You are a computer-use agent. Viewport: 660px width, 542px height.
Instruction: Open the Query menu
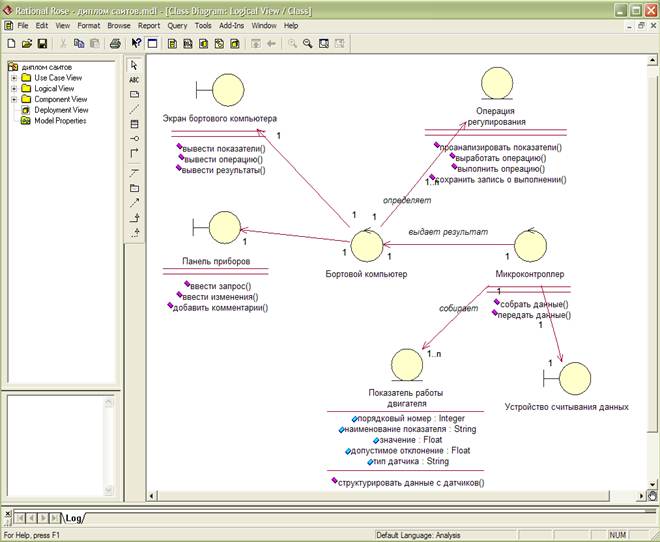[x=177, y=26]
